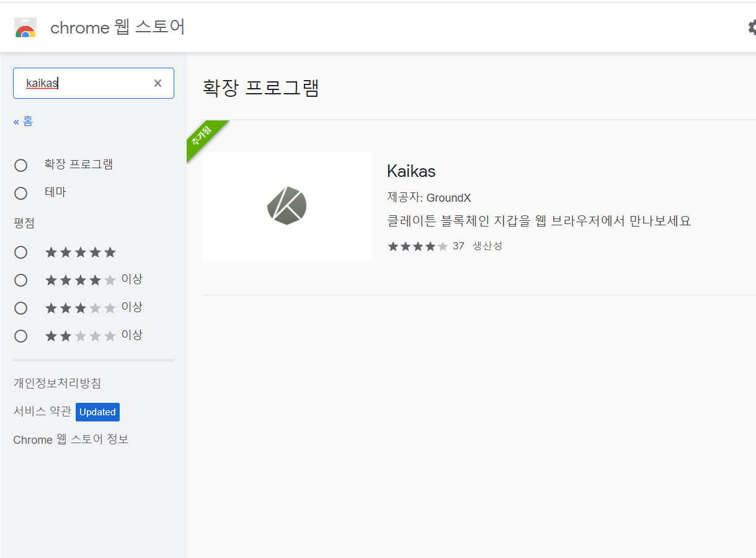The width and height of the screenshot is (756, 558).
Task: Click the Chrome Web Store logo icon
Action: click(x=25, y=27)
